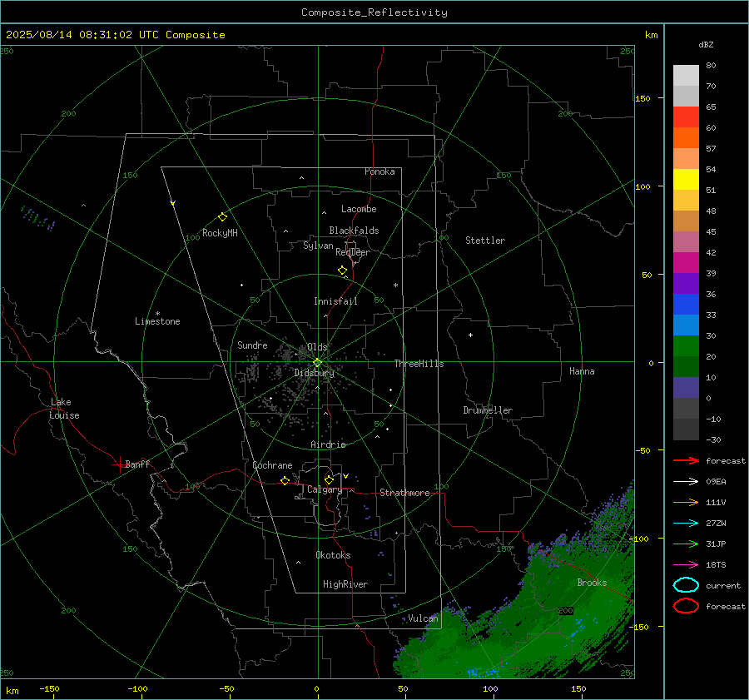Choose the 10 dBZ slate purple swatch
The width and height of the screenshot is (749, 700).
point(686,387)
